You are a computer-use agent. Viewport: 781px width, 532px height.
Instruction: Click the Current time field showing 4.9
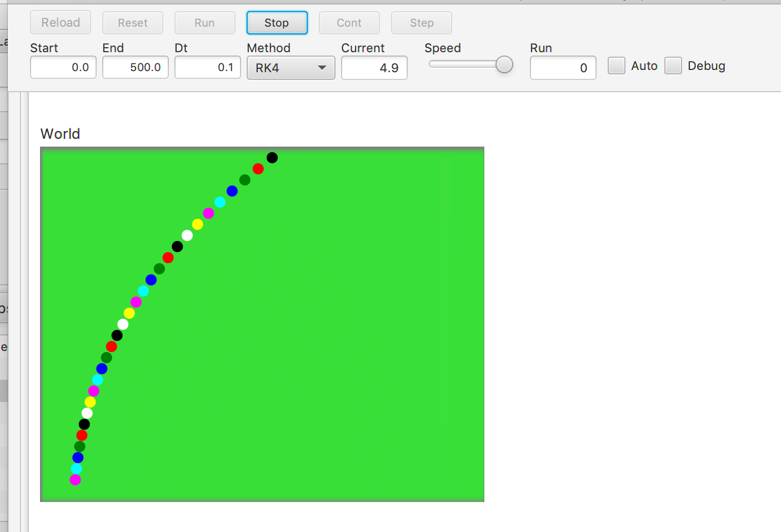(x=374, y=68)
